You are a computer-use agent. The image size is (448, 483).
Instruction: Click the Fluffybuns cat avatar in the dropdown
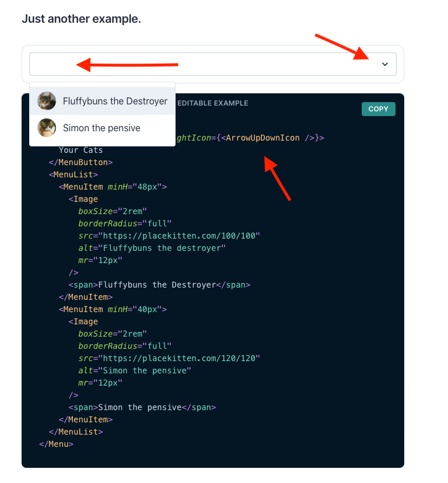click(x=47, y=100)
